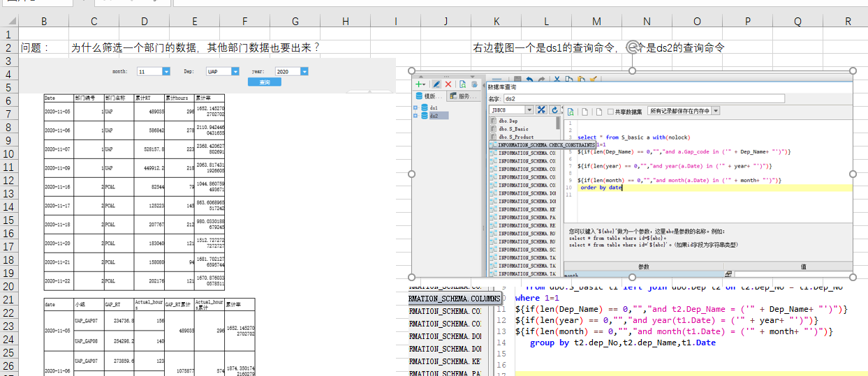Select column header B
868x376 pixels.
[x=44, y=22]
